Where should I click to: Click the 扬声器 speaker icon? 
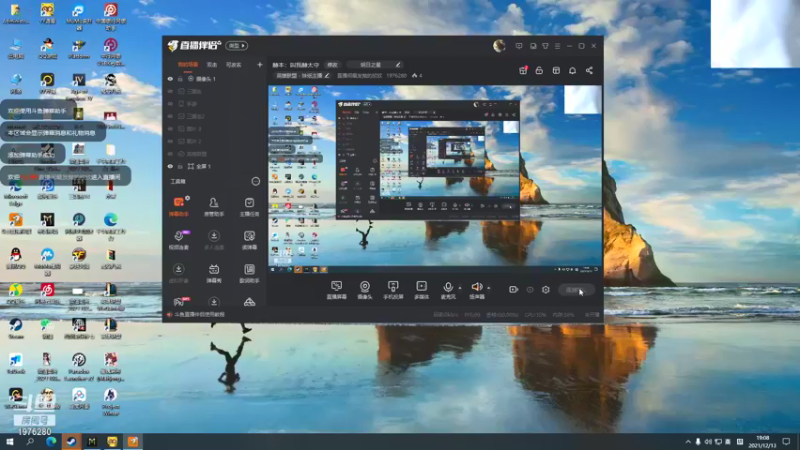click(x=477, y=289)
